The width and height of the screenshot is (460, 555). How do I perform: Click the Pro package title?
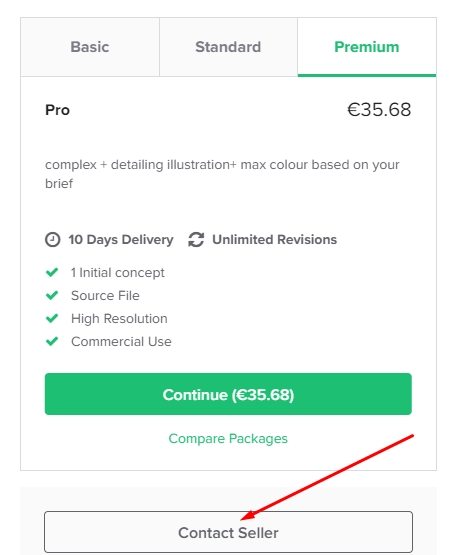coord(57,110)
